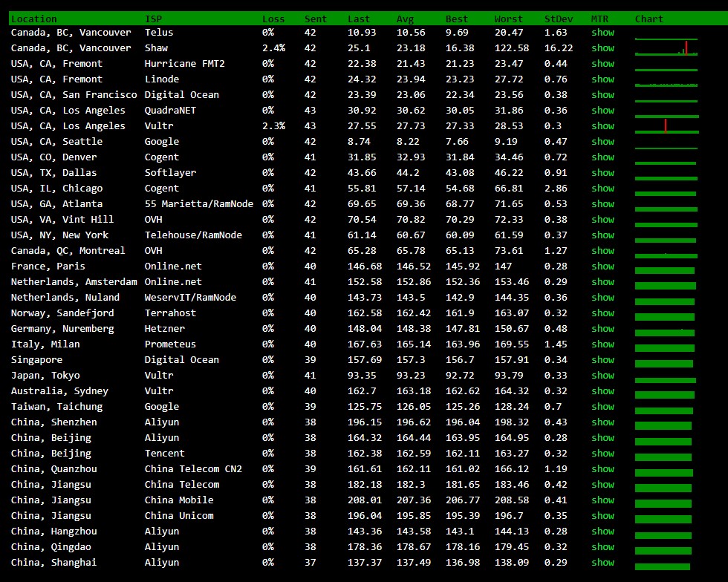
Task: Click the Shaw latency chart with red spike
Action: (x=666, y=48)
